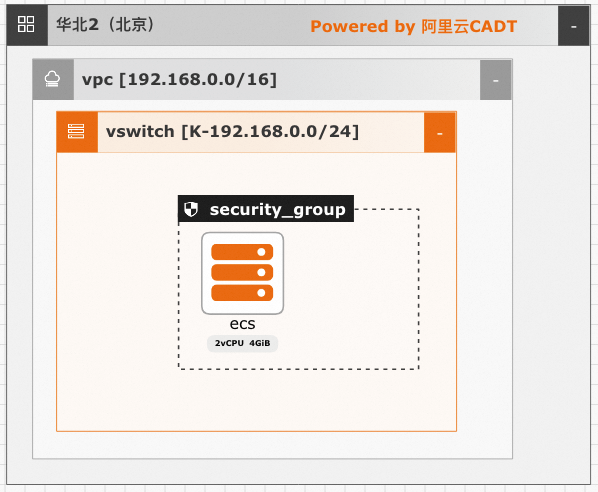This screenshot has height=492, width=598.
Task: Click the empty vpc area right of vswitch
Action: pos(484,267)
